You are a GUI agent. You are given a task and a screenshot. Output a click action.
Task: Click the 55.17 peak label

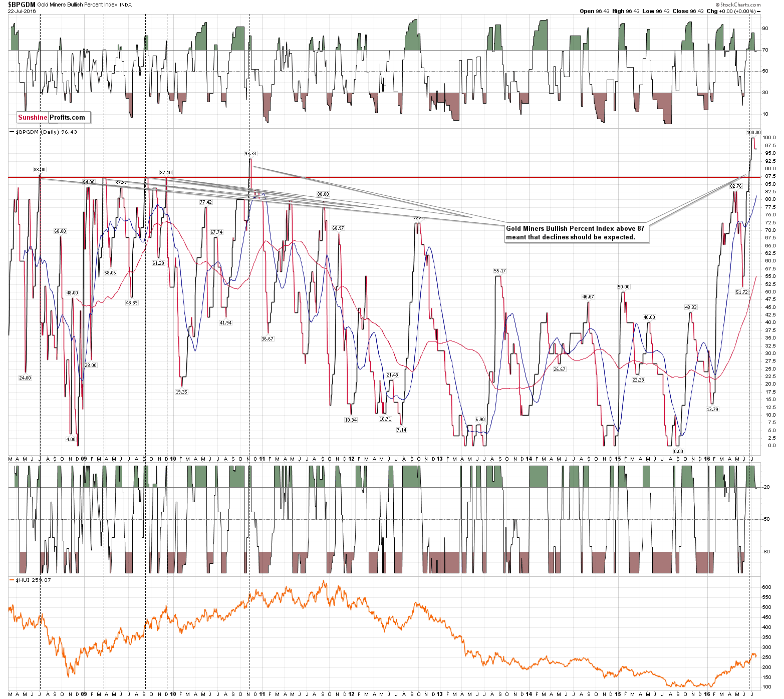[x=500, y=271]
